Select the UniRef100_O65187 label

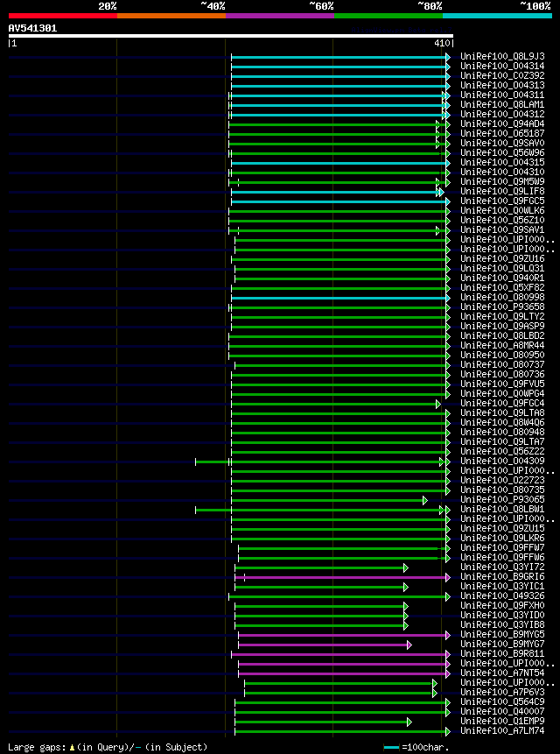click(x=502, y=134)
